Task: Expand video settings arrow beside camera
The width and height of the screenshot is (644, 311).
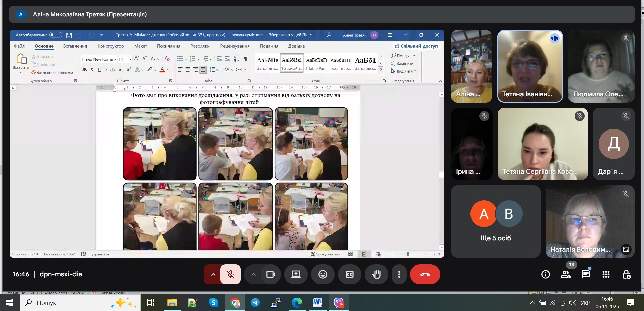Action: (254, 274)
